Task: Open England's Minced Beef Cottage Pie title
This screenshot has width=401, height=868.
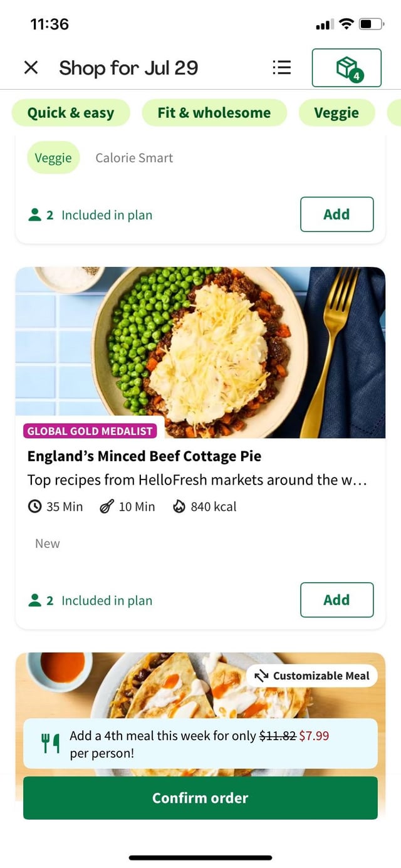Action: [144, 456]
